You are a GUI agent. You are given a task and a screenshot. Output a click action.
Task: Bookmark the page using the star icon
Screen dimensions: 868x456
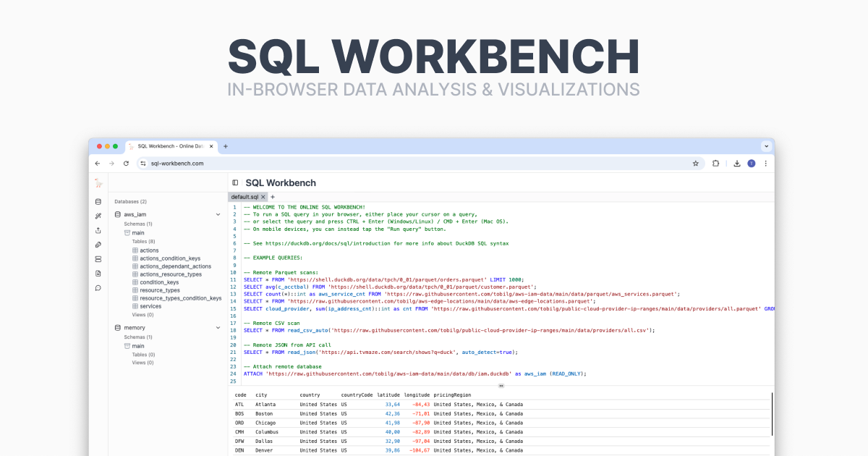[695, 163]
